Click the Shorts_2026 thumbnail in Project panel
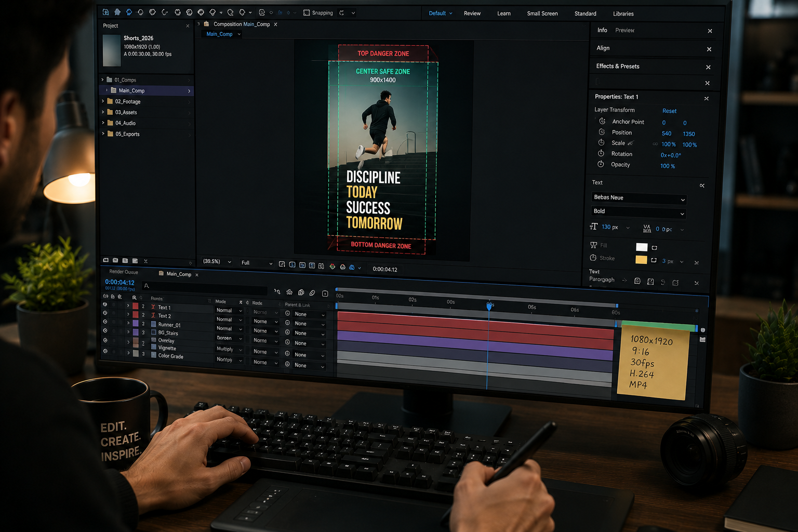This screenshot has height=532, width=798. click(112, 50)
